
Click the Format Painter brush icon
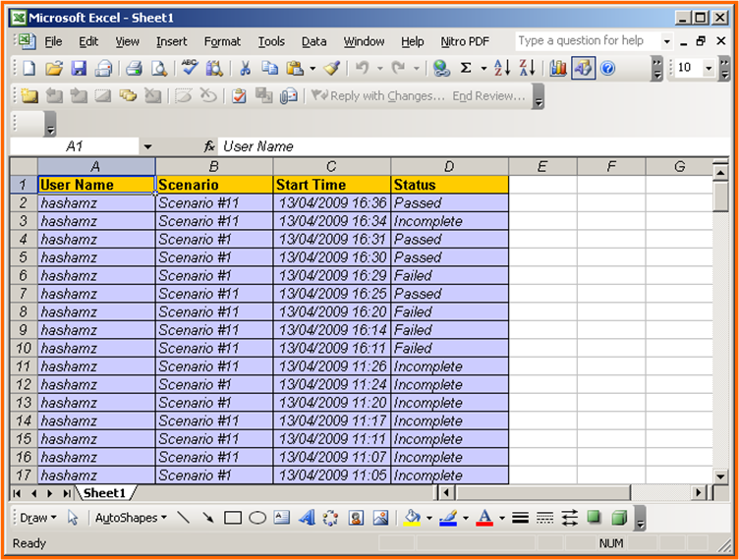coord(331,68)
